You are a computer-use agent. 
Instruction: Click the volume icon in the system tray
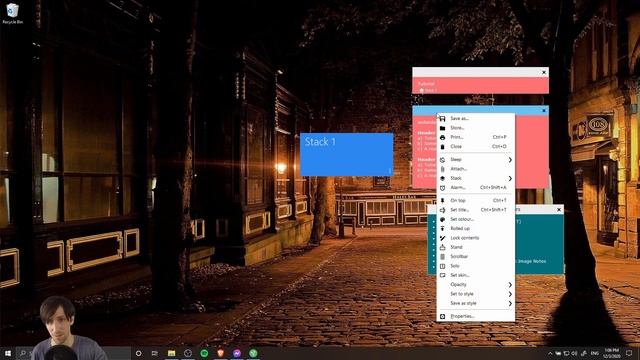(574, 353)
